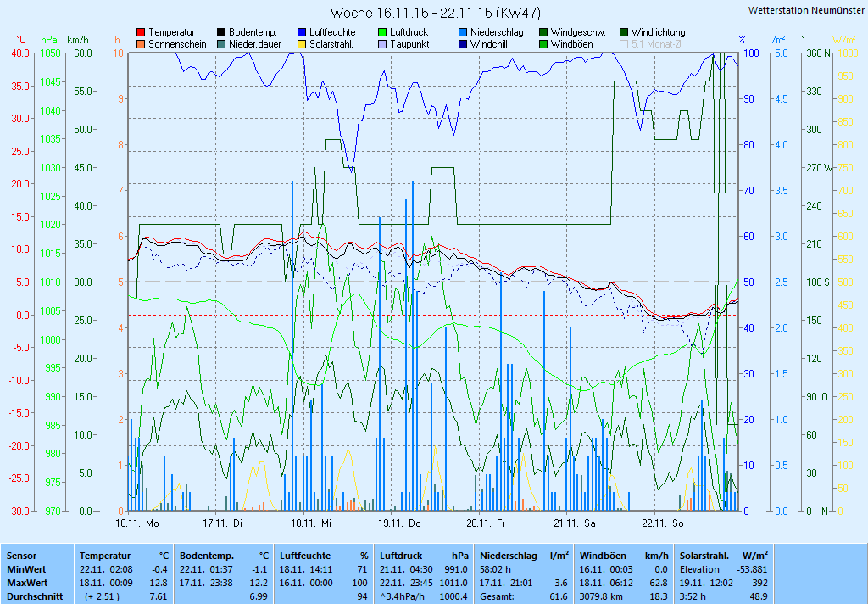868x604 pixels.
Task: Click the Windböen column header in the table
Action: pyautogui.click(x=603, y=556)
